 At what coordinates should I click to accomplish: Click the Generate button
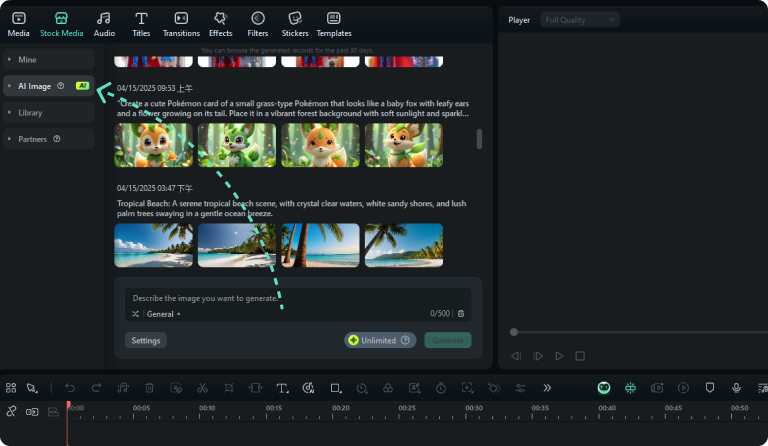(x=448, y=340)
